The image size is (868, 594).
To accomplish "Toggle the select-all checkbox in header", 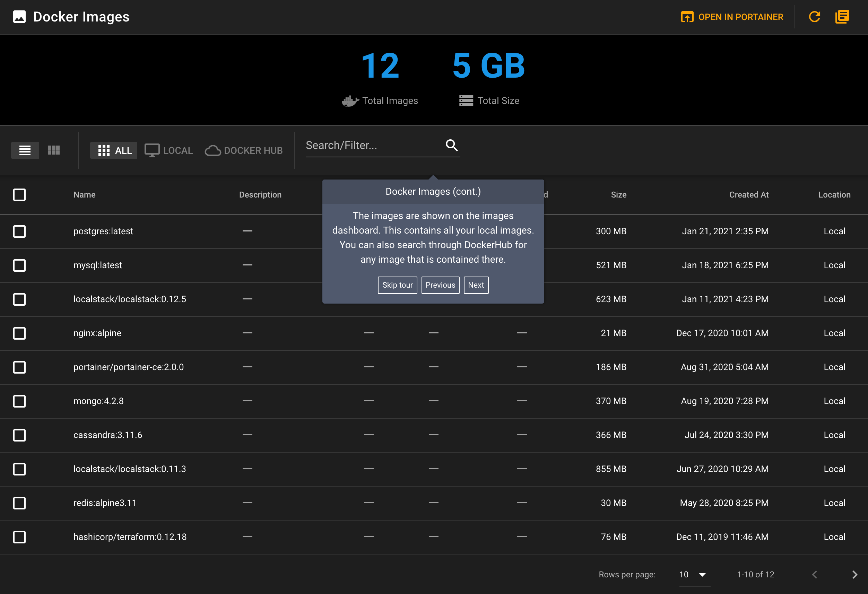I will click(x=19, y=195).
